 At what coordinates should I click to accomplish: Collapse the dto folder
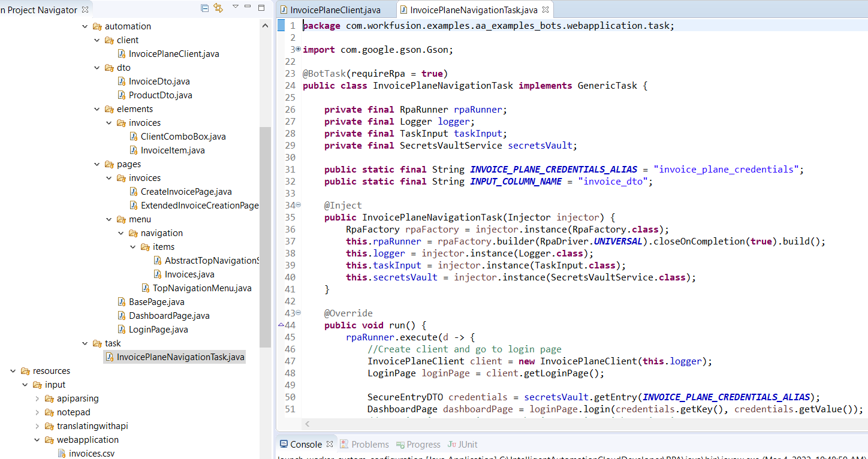coord(97,68)
